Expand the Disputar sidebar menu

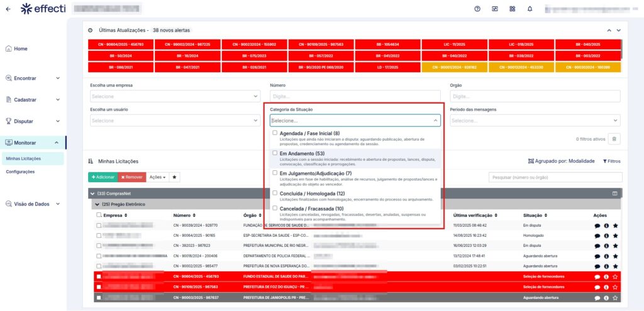[33, 121]
